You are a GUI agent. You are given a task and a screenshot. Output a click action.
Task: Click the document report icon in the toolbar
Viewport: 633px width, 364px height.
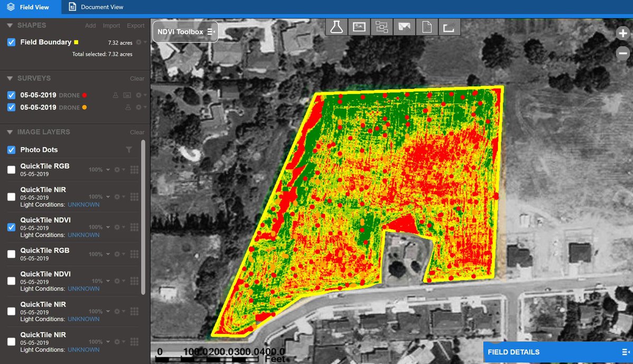[427, 27]
